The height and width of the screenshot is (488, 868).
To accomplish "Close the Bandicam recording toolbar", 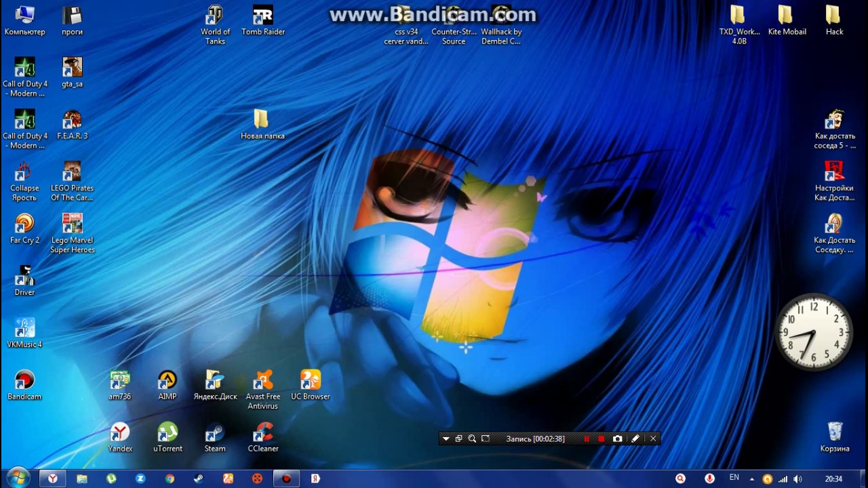I will click(x=653, y=439).
